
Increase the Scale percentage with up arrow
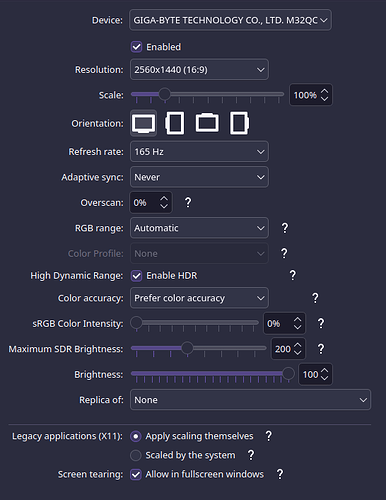coord(324,91)
